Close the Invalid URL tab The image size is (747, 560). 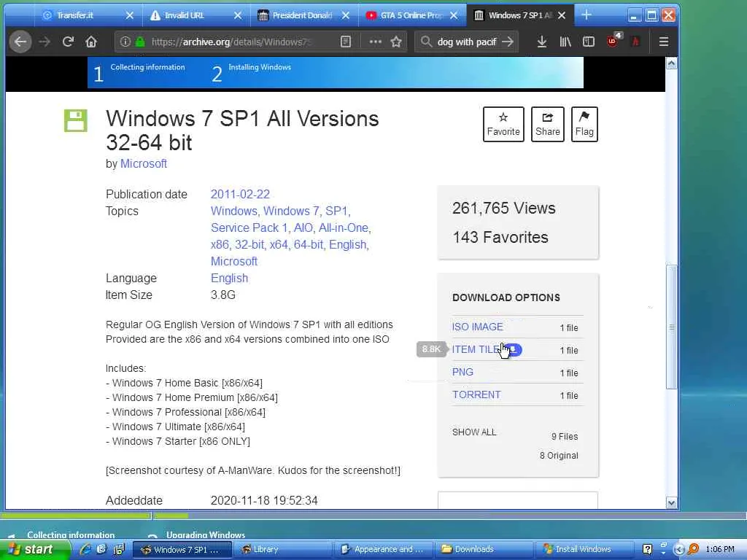pyautogui.click(x=238, y=16)
